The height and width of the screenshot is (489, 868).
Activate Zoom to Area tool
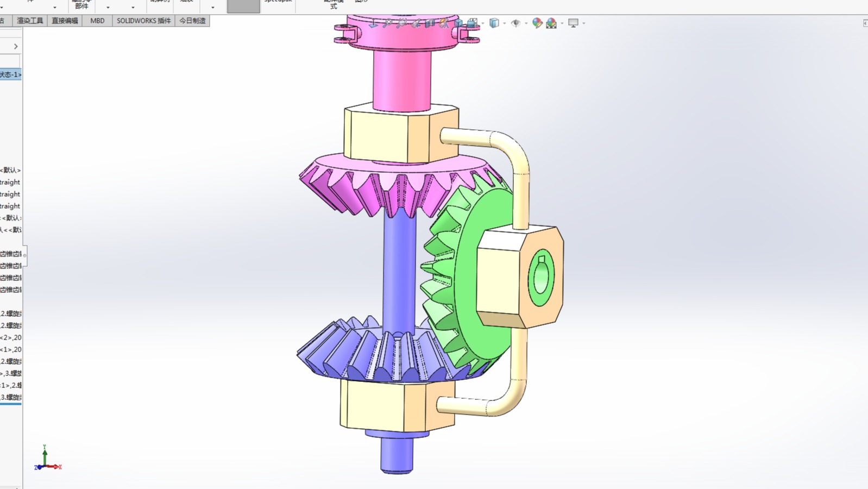click(401, 23)
